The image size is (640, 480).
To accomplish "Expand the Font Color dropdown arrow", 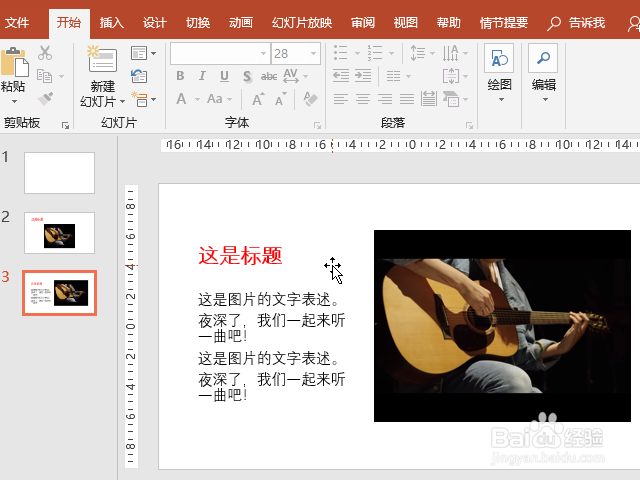I will click(197, 100).
